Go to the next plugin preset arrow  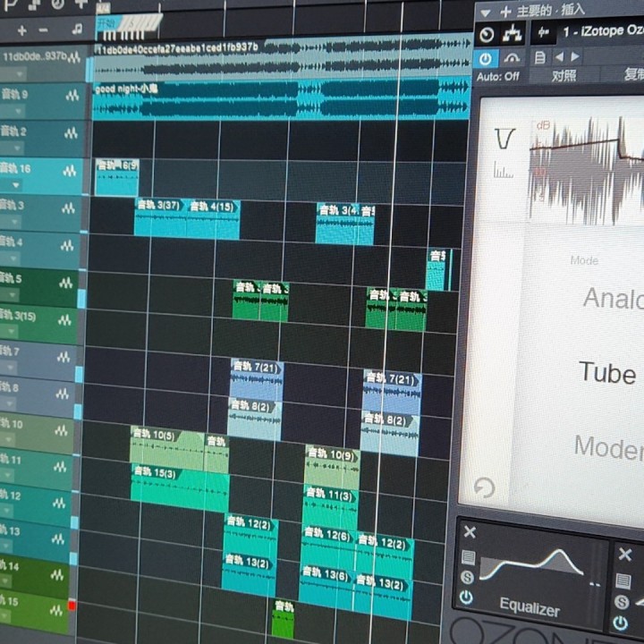point(572,57)
